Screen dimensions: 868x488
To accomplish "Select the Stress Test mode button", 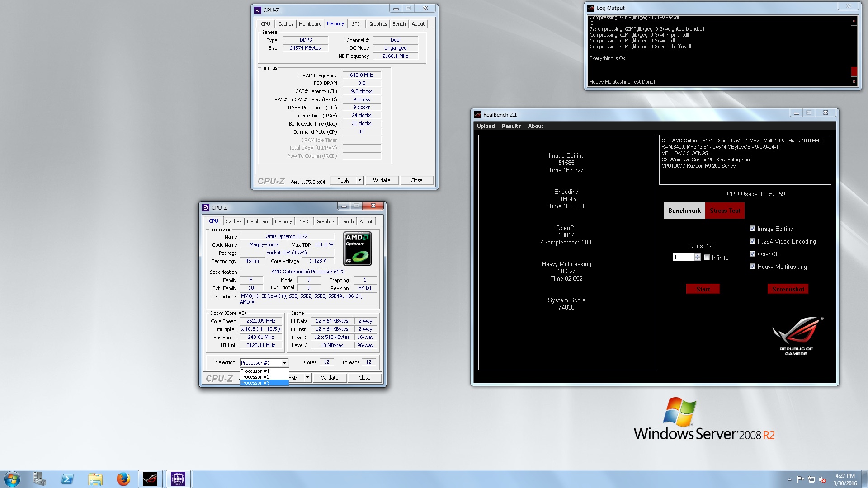I will (725, 211).
